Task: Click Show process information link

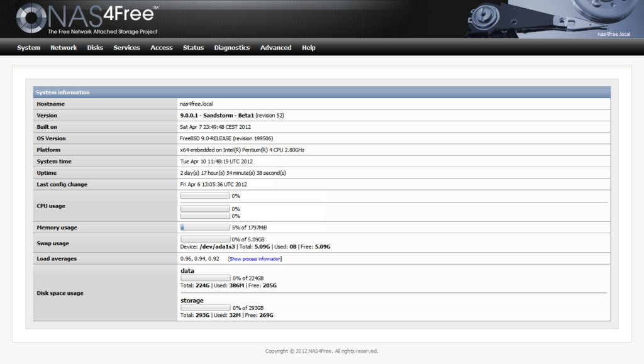Action: pyautogui.click(x=255, y=259)
